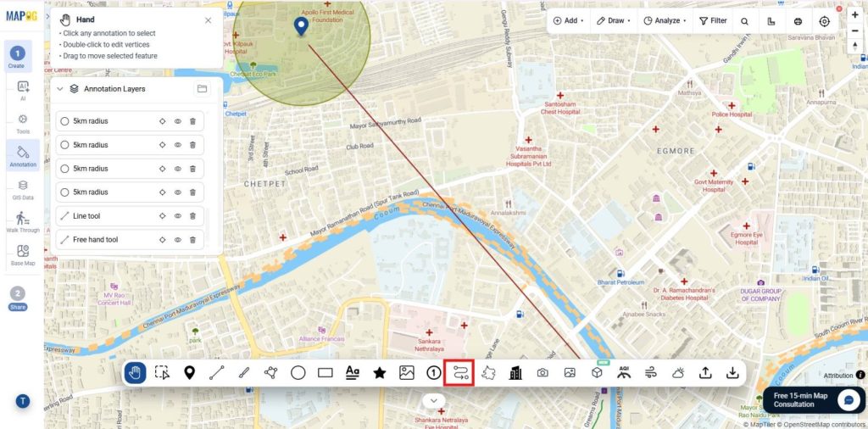
Task: Click the MAPOG logo
Action: pos(21,15)
